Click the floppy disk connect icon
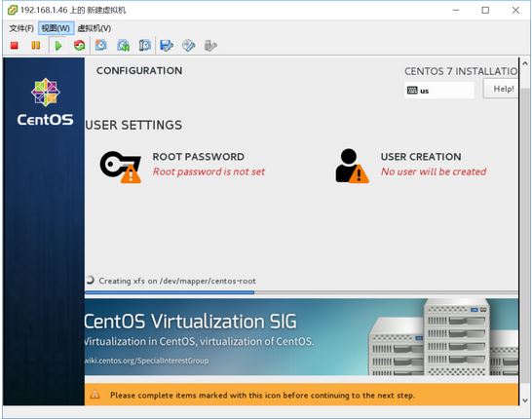 (167, 46)
